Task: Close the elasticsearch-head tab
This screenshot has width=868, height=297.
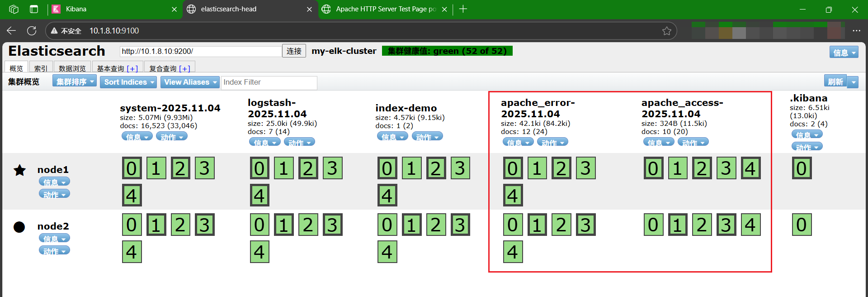Action: coord(309,9)
